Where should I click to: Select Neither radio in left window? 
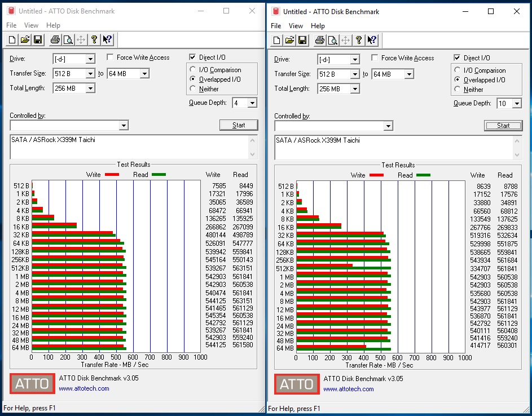click(193, 89)
